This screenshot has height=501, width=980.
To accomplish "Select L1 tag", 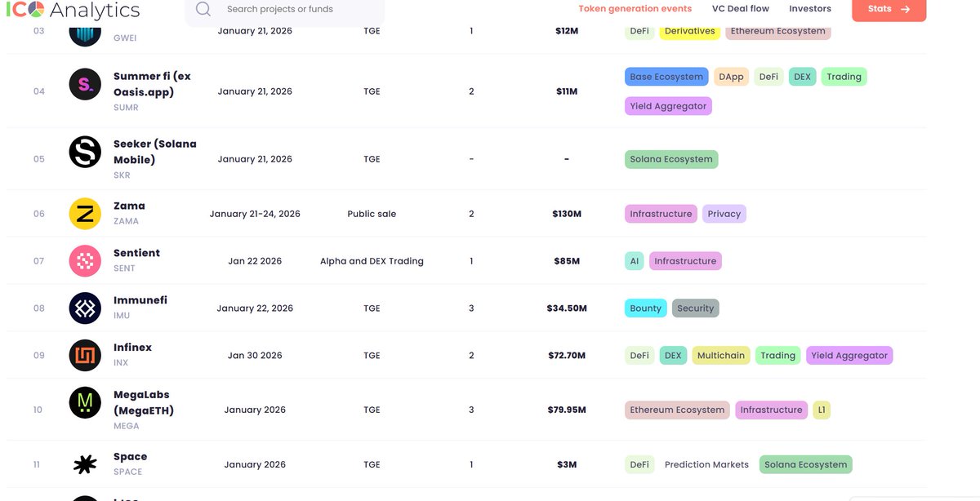I will (821, 410).
